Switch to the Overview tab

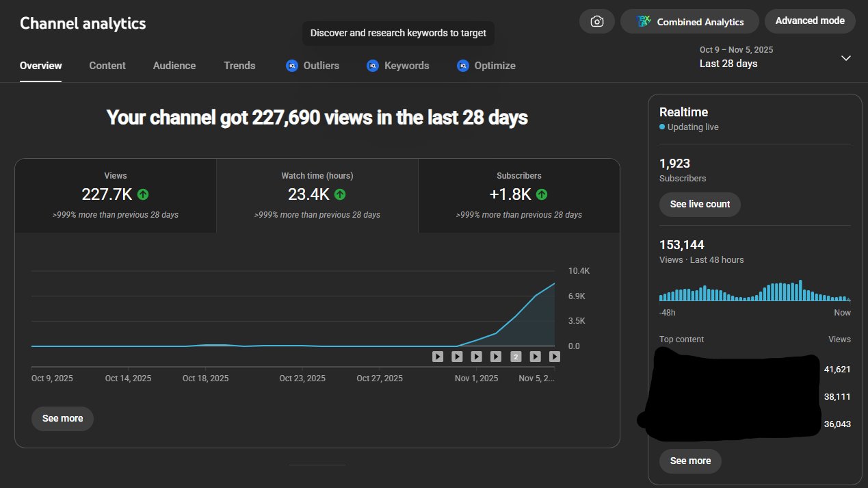(41, 66)
